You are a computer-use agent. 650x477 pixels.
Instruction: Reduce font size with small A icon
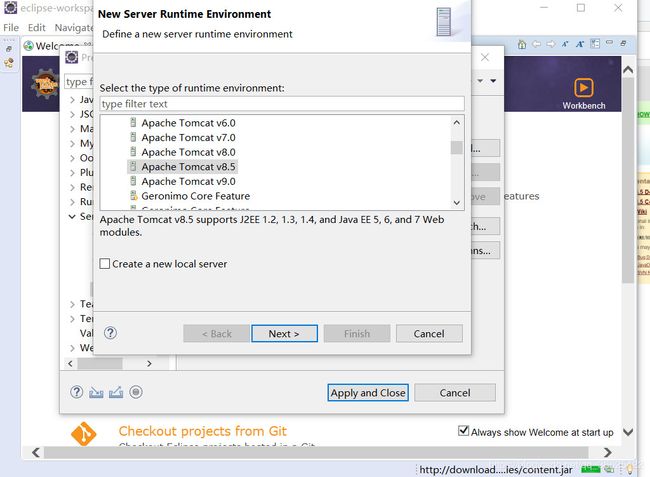(x=565, y=44)
